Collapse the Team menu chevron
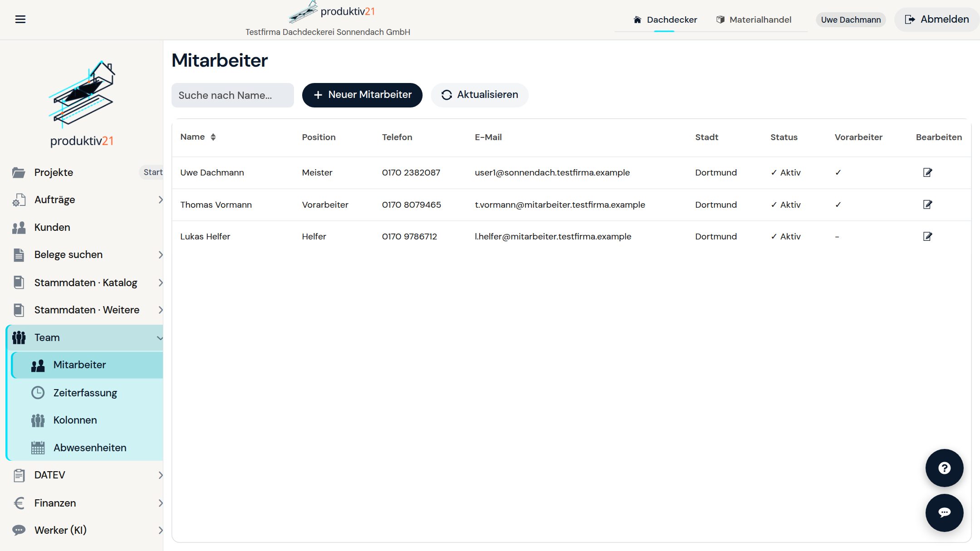 coord(160,338)
